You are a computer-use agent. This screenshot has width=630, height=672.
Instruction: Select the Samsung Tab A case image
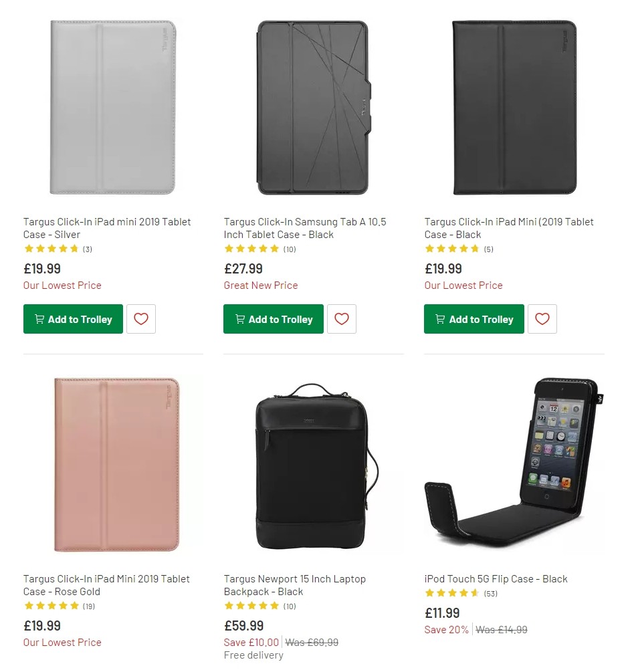coord(313,107)
